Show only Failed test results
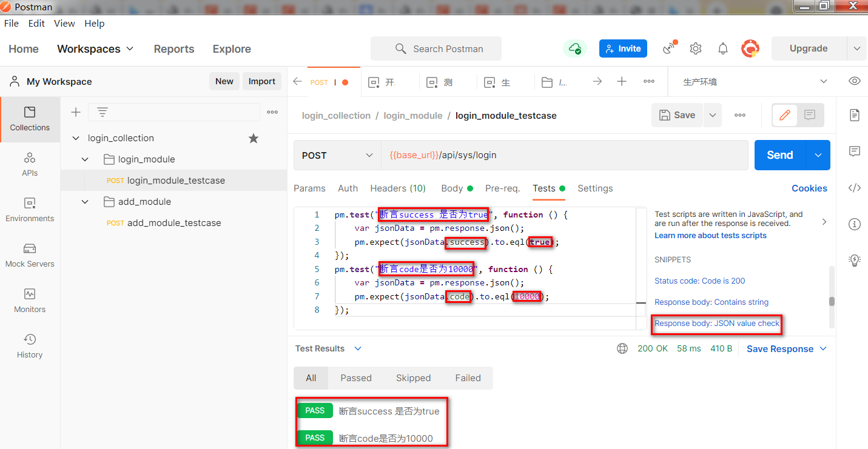The height and width of the screenshot is (449, 868). (468, 378)
